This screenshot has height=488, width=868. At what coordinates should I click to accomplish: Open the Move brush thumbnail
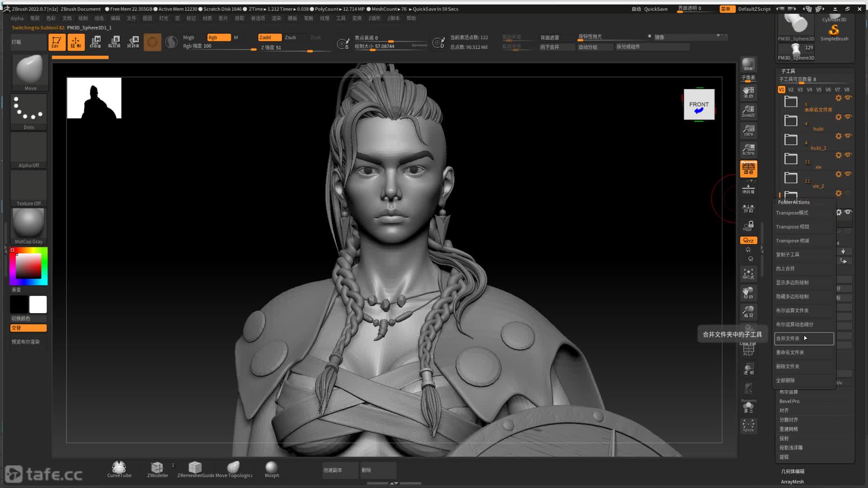(29, 72)
